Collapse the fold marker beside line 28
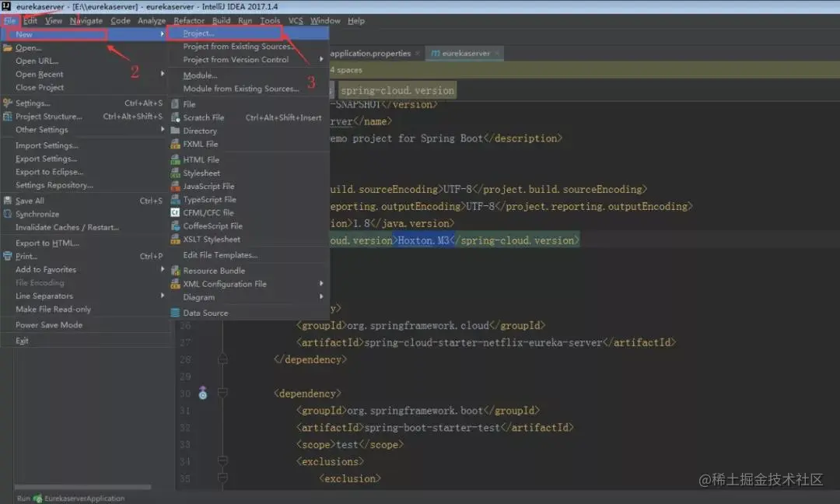This screenshot has width=840, height=504. (x=223, y=359)
